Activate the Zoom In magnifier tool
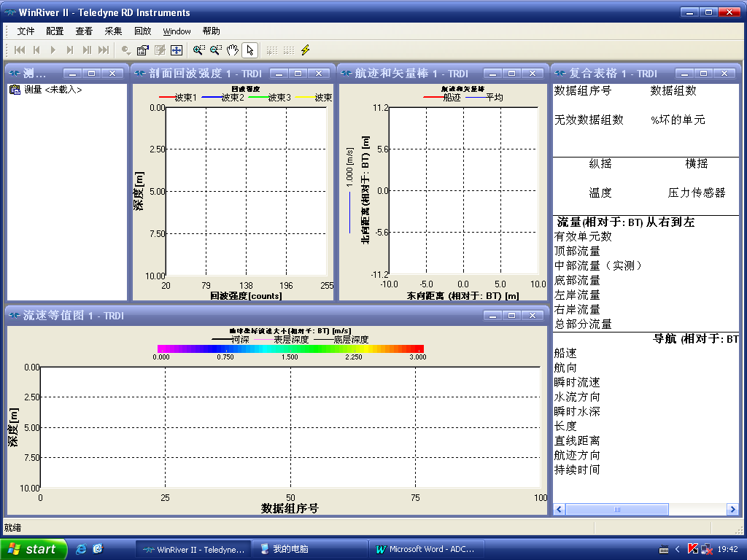The image size is (747, 560). (x=198, y=50)
